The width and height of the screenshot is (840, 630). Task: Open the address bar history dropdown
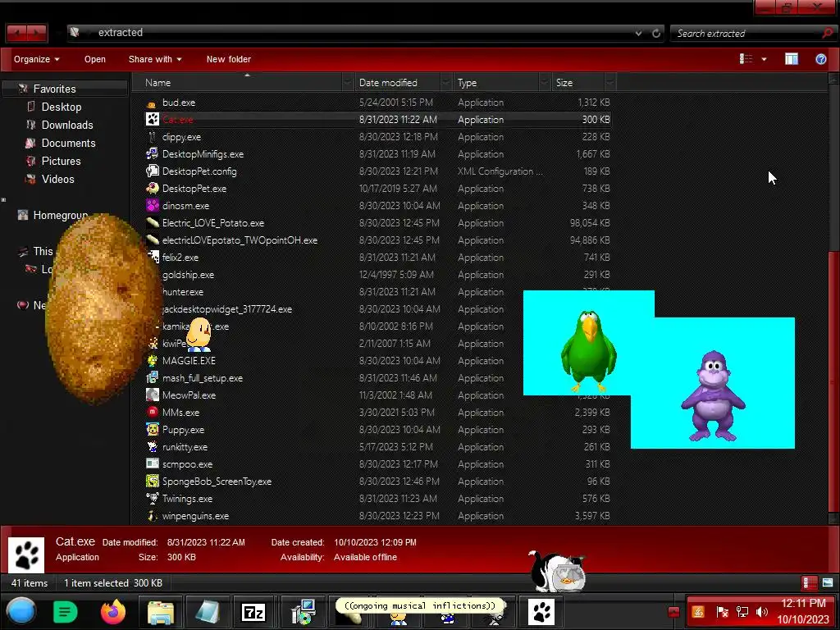pos(638,33)
